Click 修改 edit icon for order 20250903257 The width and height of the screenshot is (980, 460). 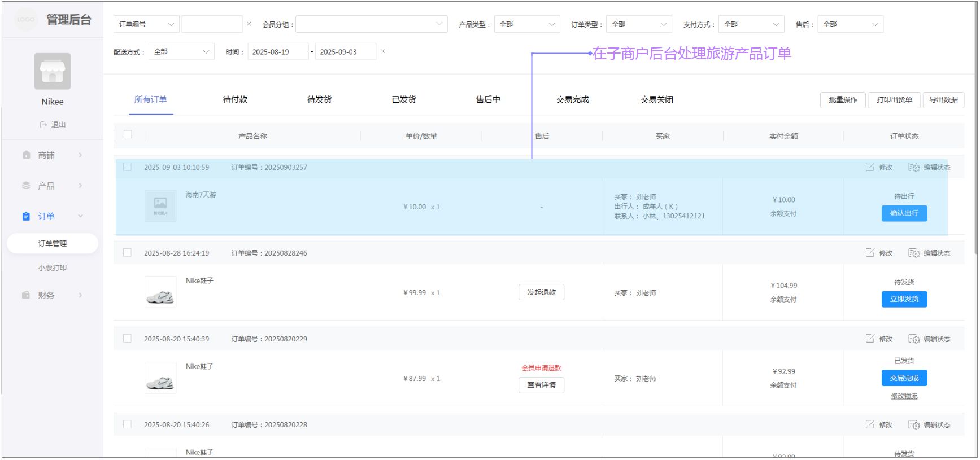(x=870, y=167)
